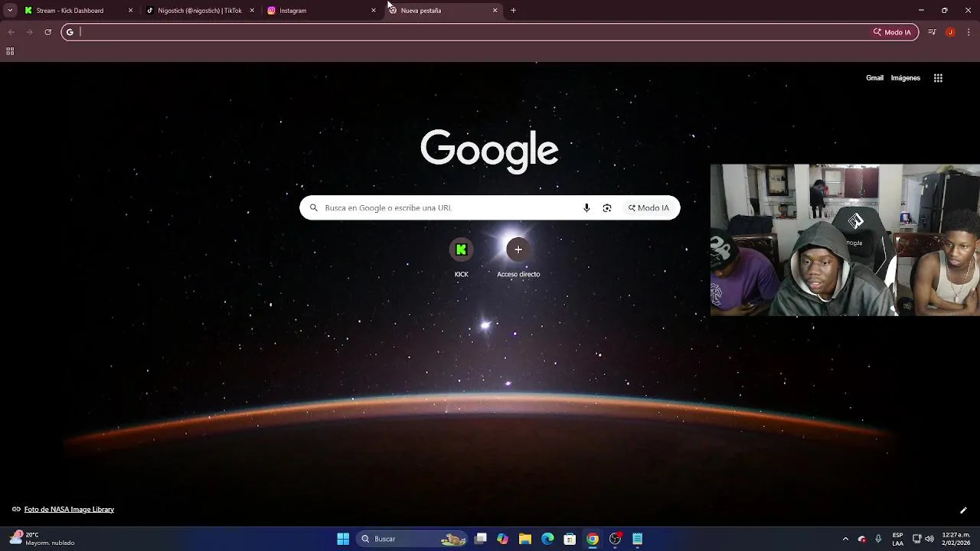Open the Imágenes link
The height and width of the screenshot is (551, 980).
[x=906, y=78]
